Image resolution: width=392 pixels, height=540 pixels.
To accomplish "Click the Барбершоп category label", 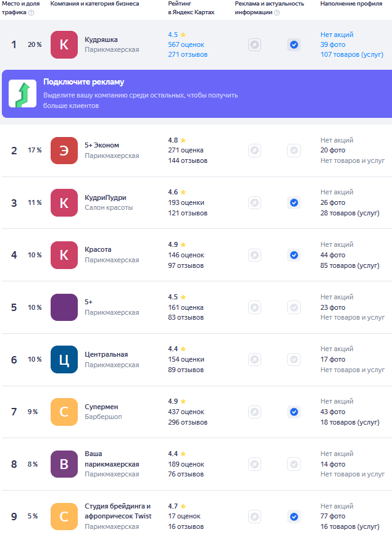I will tap(103, 417).
